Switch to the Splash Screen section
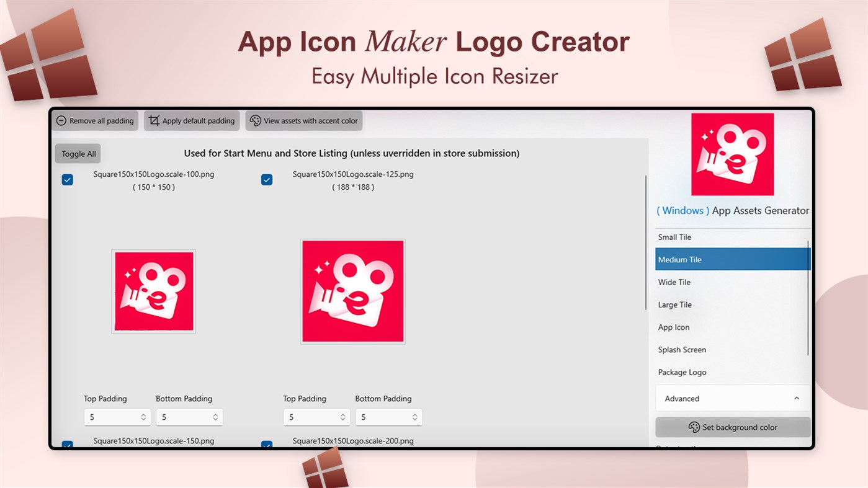The image size is (868, 488). click(x=681, y=350)
